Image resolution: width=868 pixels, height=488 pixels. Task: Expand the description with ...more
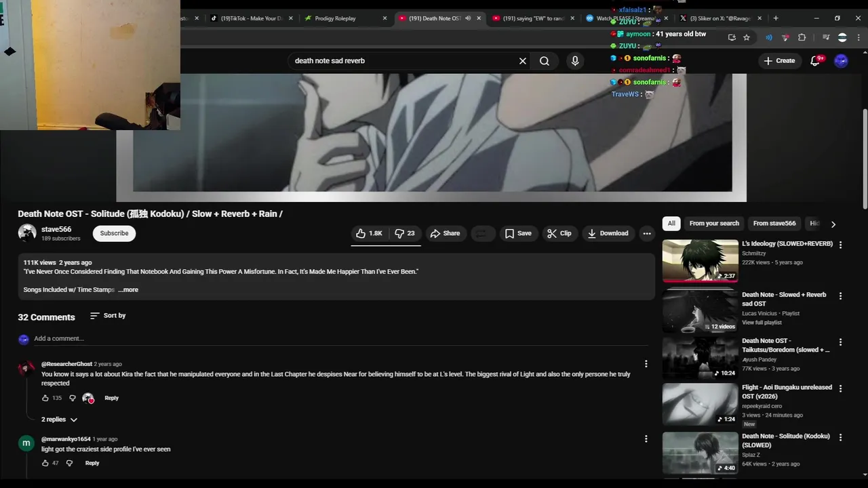[128, 289]
